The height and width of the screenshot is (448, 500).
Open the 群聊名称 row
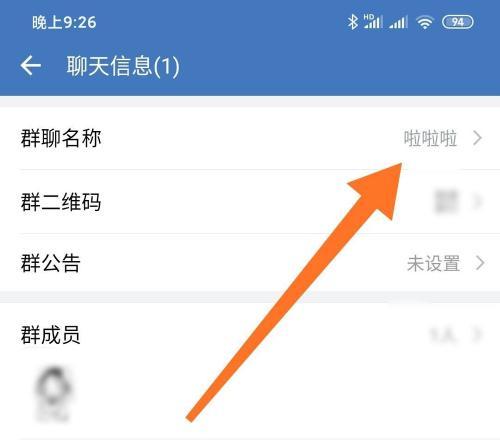[250, 138]
